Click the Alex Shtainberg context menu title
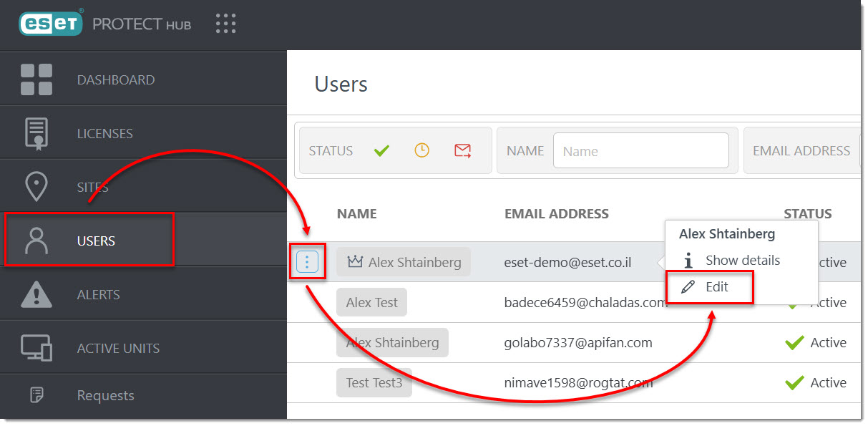Image resolution: width=868 pixels, height=426 pixels. click(x=727, y=234)
